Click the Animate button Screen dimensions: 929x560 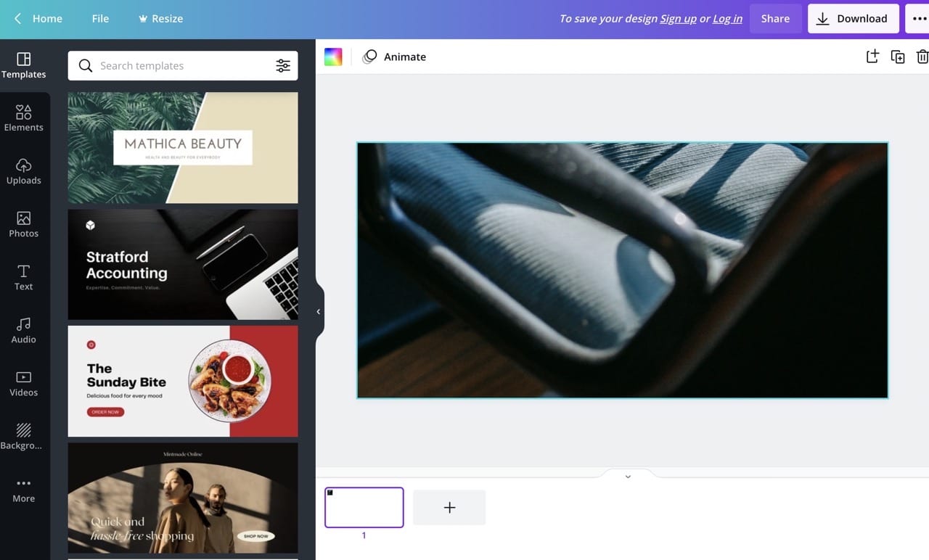point(394,57)
